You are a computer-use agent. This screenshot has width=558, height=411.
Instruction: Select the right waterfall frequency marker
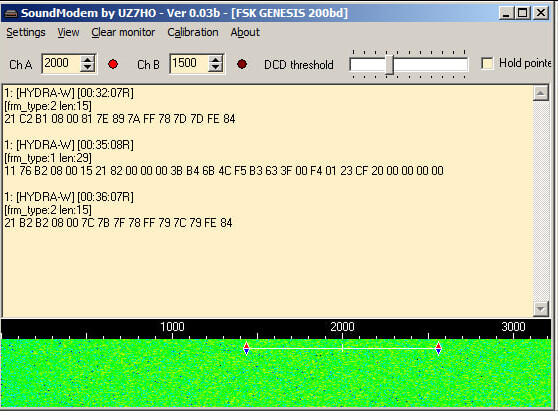pyautogui.click(x=438, y=348)
